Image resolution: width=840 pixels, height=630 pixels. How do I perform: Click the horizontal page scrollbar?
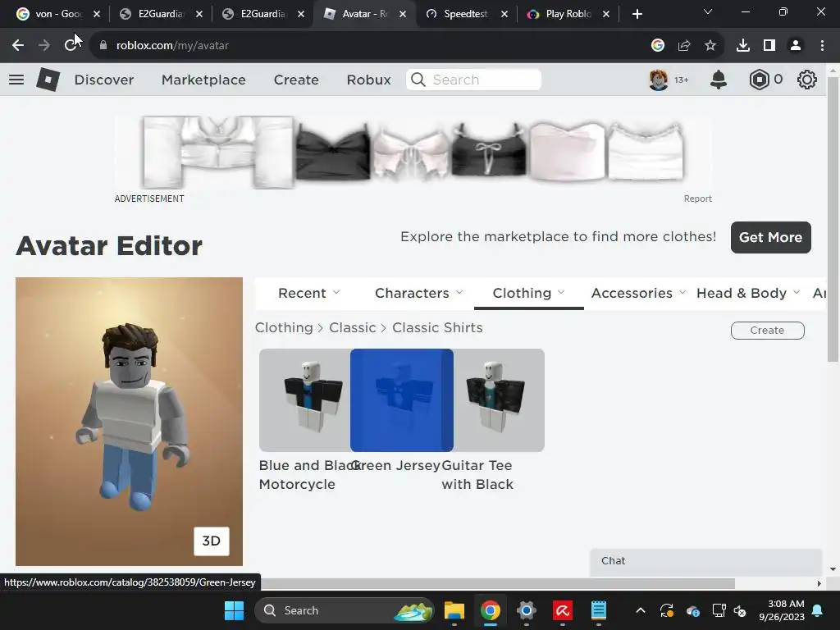pyautogui.click(x=498, y=583)
